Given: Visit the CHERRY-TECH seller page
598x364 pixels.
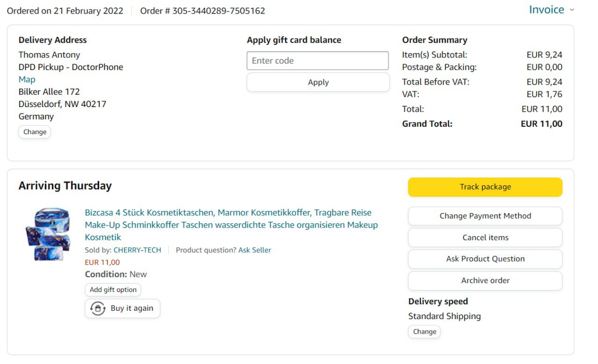Looking at the screenshot, I should pyautogui.click(x=137, y=250).
